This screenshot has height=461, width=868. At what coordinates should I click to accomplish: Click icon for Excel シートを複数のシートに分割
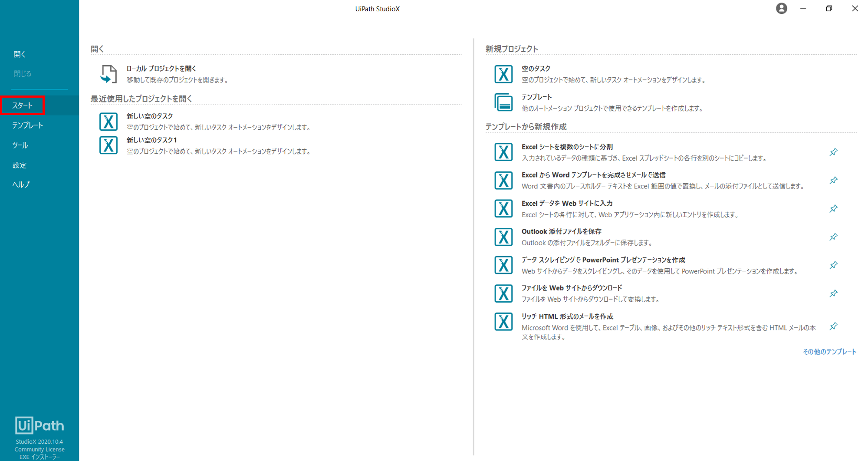503,152
